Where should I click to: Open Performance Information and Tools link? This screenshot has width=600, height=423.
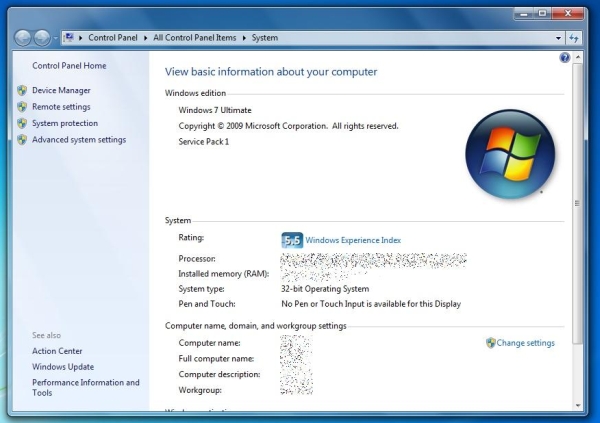pos(86,387)
